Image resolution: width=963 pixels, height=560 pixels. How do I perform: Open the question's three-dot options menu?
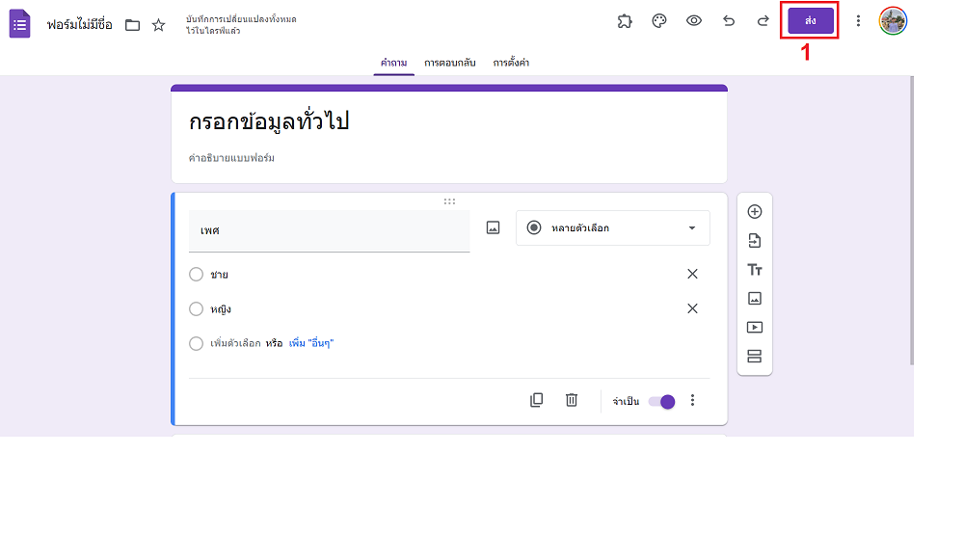(x=693, y=400)
